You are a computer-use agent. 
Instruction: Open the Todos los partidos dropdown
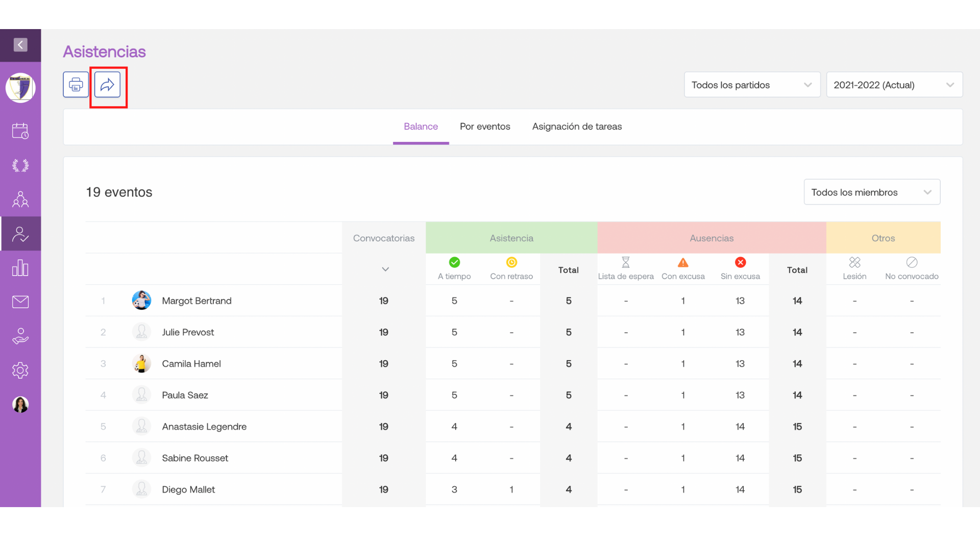point(752,85)
